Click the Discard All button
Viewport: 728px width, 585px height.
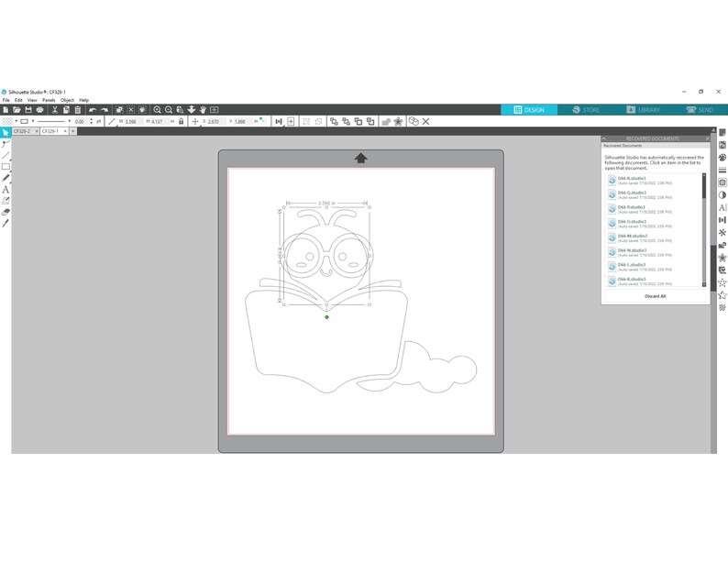[655, 296]
